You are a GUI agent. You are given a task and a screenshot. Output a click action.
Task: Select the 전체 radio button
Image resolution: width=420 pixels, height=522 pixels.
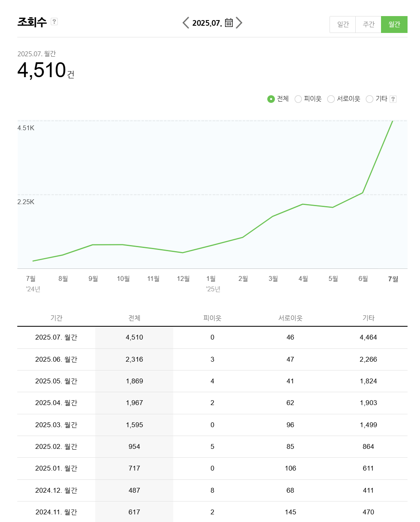270,99
